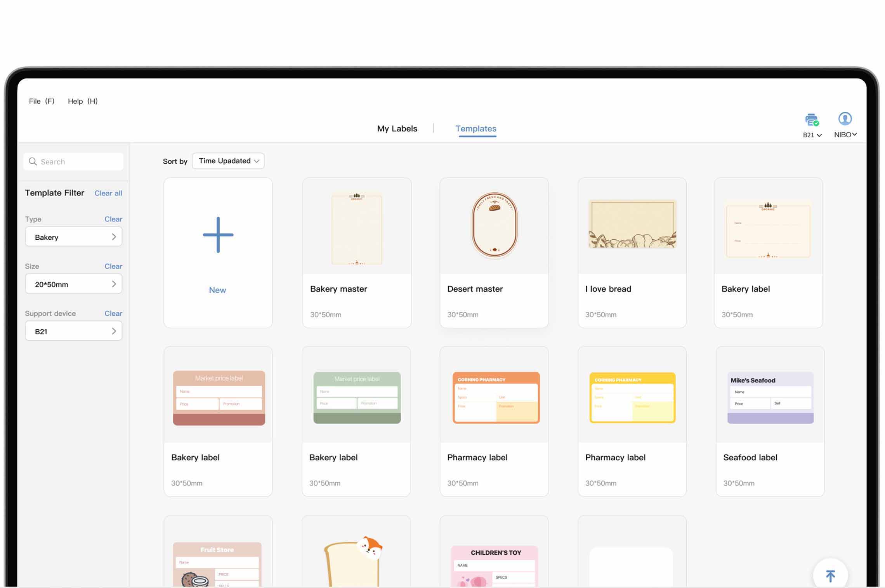This screenshot has height=588, width=885.
Task: Switch to the My Labels tab
Action: click(x=397, y=128)
